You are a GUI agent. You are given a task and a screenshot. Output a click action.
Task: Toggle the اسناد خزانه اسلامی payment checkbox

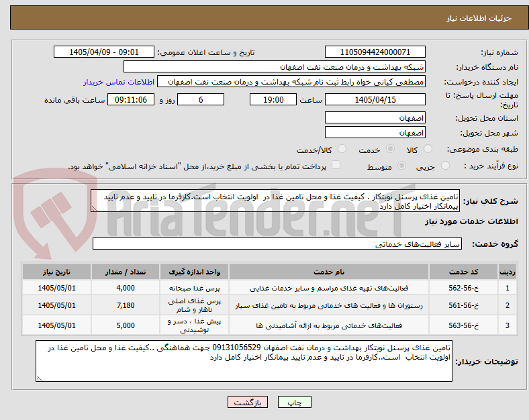pos(336,165)
